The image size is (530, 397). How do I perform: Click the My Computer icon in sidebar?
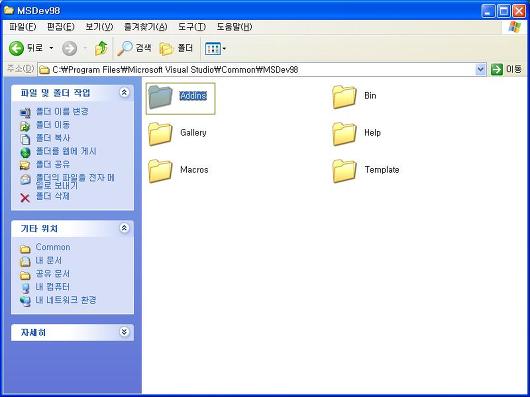click(25, 288)
